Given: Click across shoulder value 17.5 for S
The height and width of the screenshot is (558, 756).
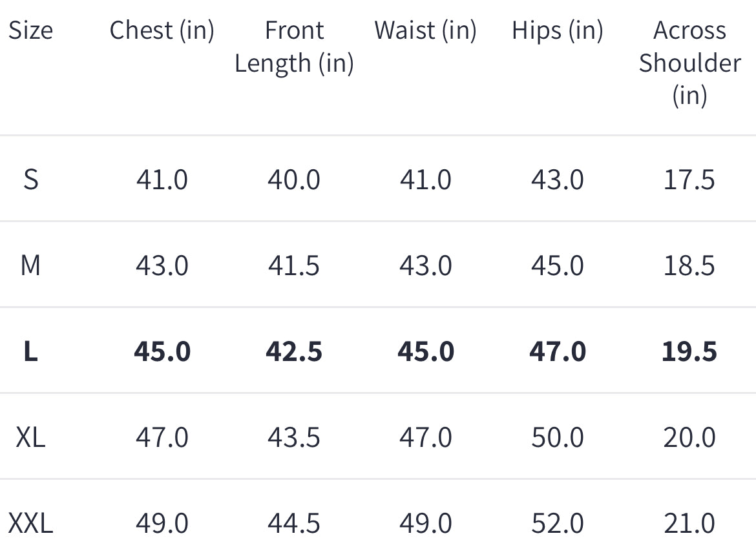Looking at the screenshot, I should (689, 179).
